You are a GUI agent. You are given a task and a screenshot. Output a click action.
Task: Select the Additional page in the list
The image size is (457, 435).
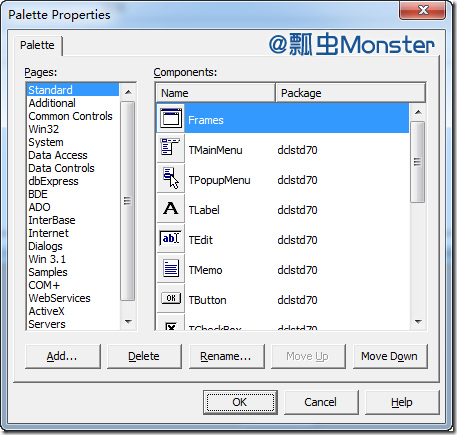(x=52, y=103)
